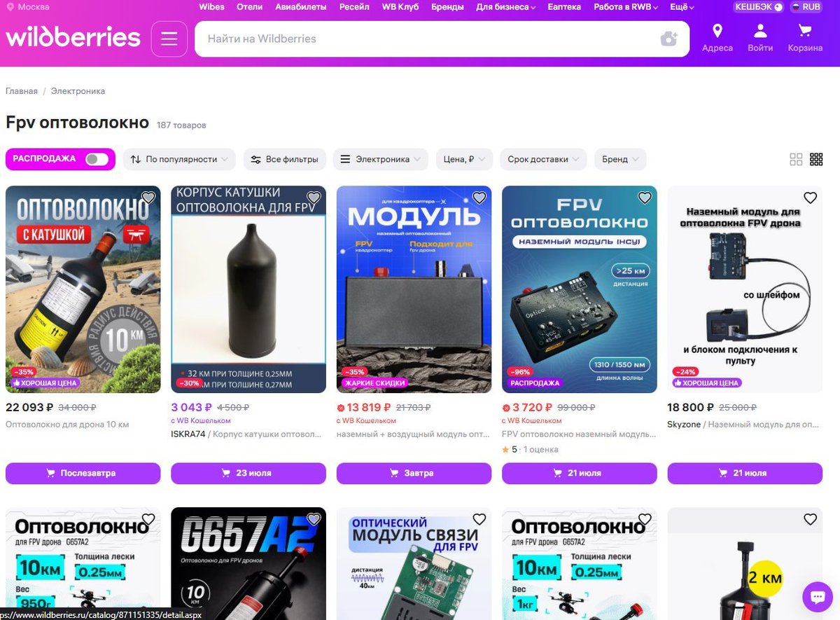Open WB Клуб in top menu

point(400,7)
